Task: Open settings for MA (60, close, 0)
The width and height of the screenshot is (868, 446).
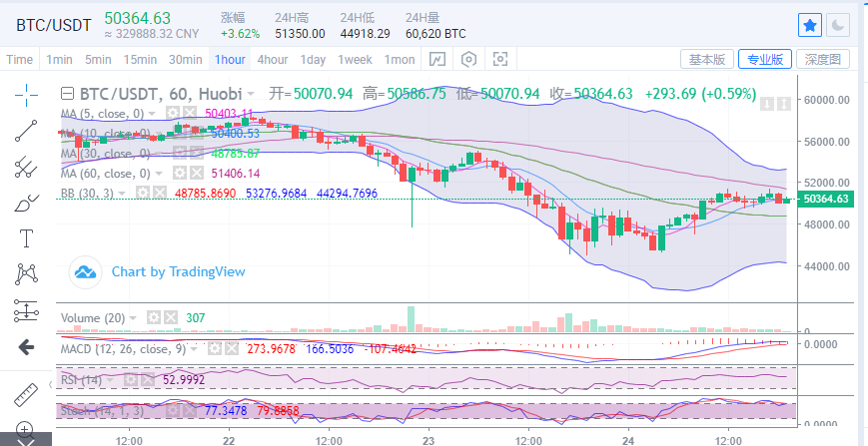Action: 179,173
